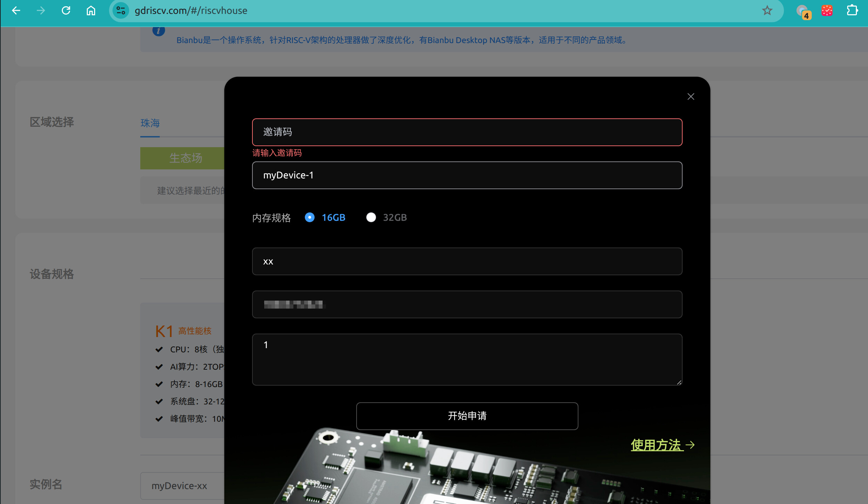Click the browser forward arrow
This screenshot has width=868, height=504.
(x=41, y=10)
